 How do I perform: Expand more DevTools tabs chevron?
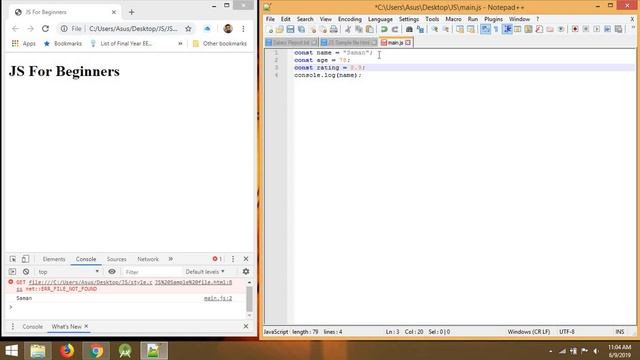(x=171, y=259)
